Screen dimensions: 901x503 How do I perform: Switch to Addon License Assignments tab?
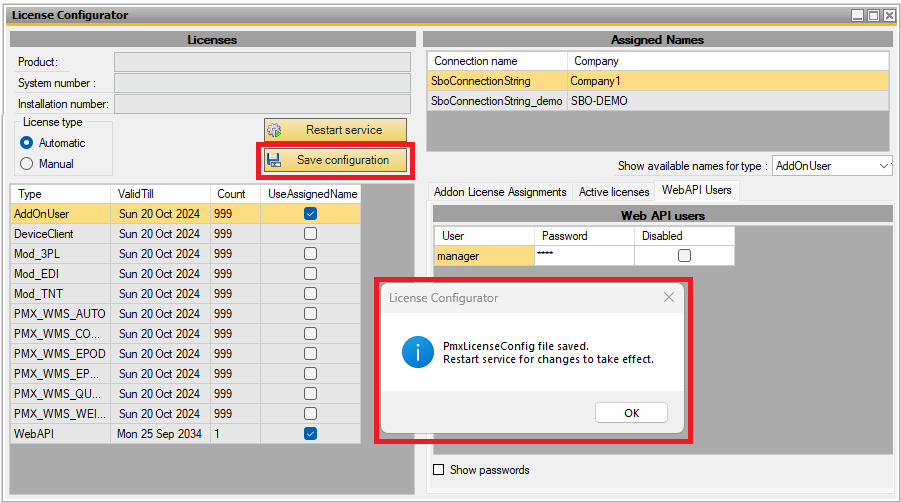click(x=500, y=191)
